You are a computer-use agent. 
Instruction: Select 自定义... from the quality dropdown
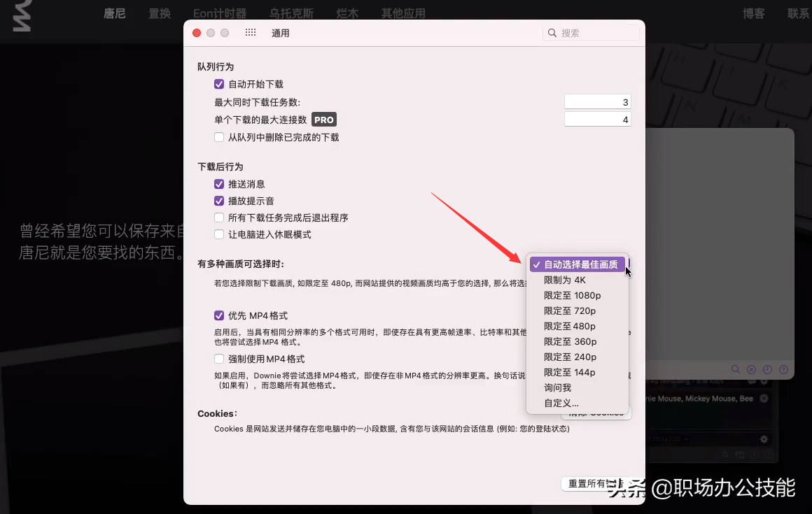[560, 403]
